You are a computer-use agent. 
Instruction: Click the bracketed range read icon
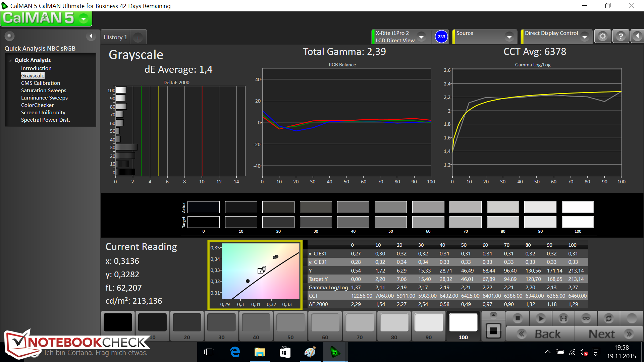(x=563, y=318)
